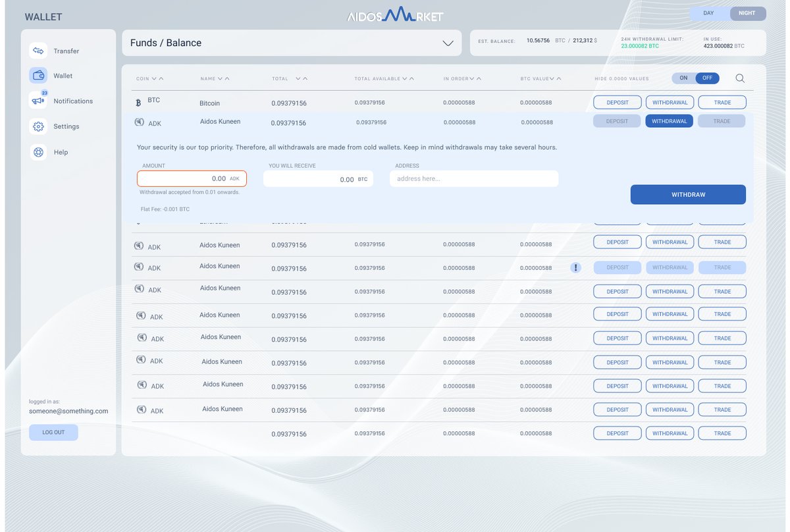
Task: Open the Transfer sidebar icon
Action: point(39,50)
